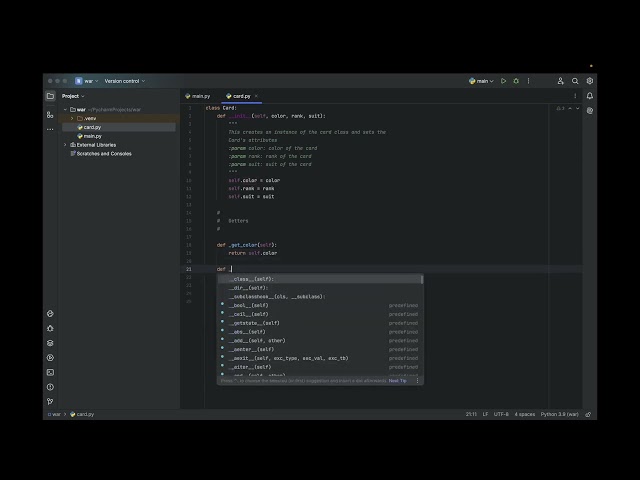Switch to the main.py tab
Viewport: 640px width, 480px height.
click(x=198, y=96)
